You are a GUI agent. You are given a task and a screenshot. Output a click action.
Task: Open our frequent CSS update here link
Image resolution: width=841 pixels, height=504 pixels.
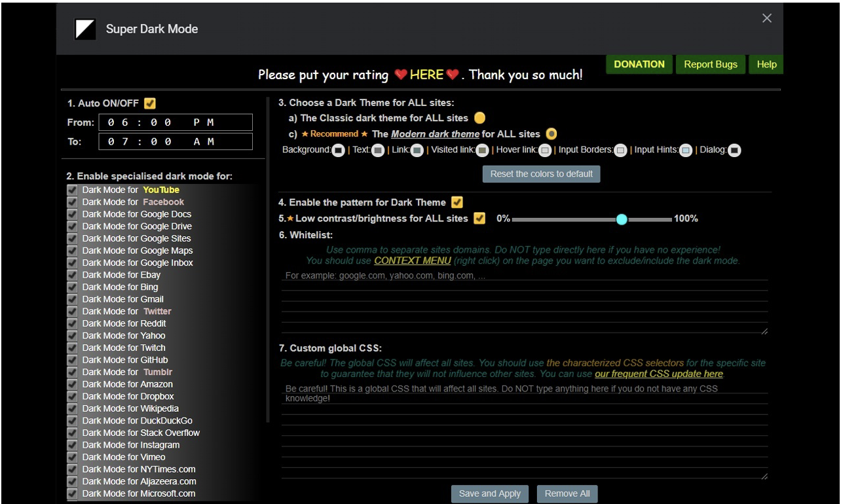[x=659, y=374]
